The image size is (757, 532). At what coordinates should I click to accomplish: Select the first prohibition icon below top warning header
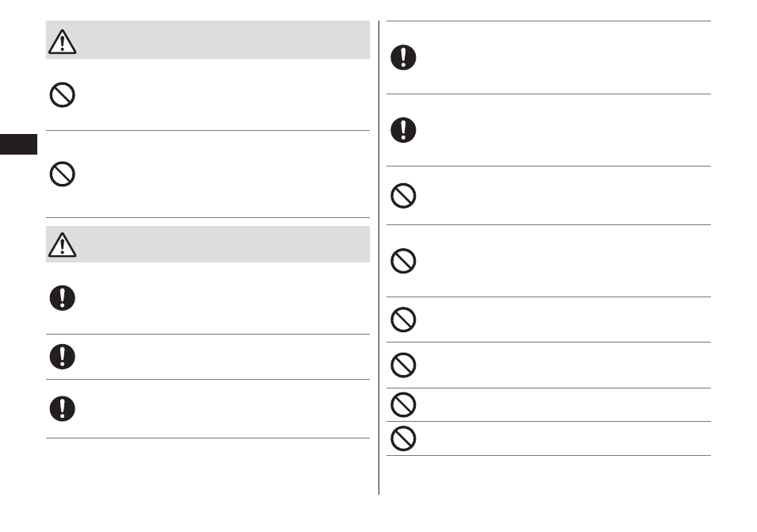point(62,95)
